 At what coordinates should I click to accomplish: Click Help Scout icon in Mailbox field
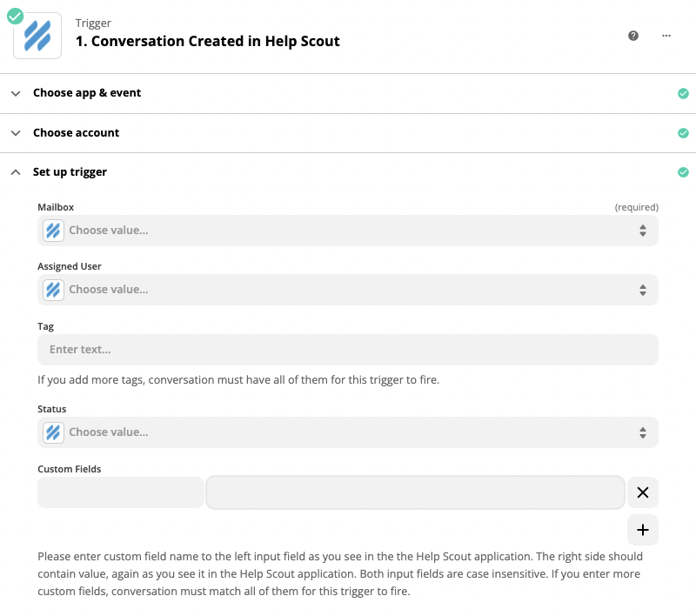click(x=53, y=231)
